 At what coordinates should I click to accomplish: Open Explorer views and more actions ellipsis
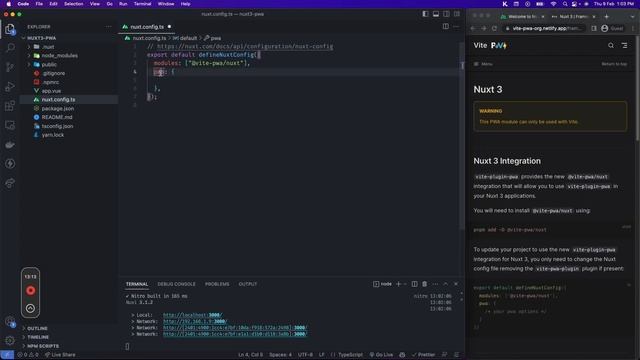(108, 27)
